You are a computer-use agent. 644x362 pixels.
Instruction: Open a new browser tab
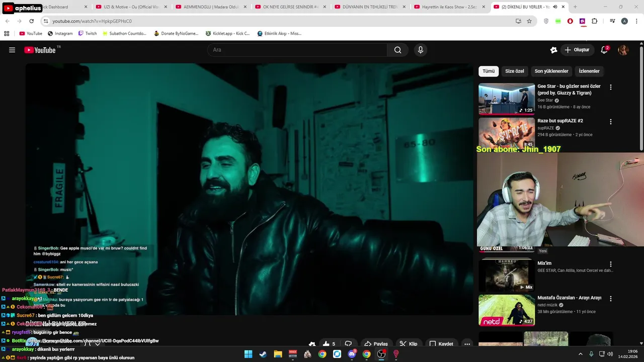click(575, 7)
